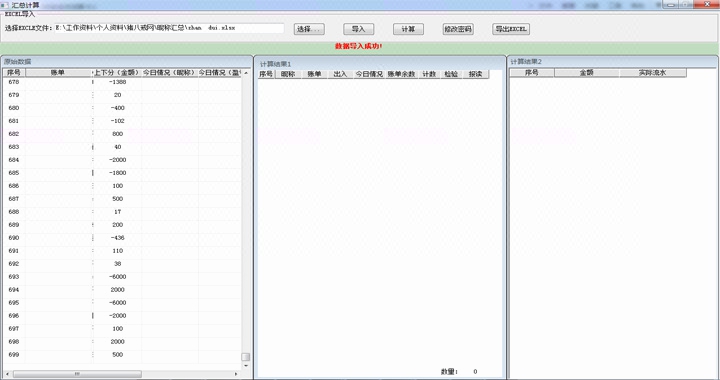Click the horizontal scrollbar right arrow
This screenshot has width=720, height=380.
(236, 374)
